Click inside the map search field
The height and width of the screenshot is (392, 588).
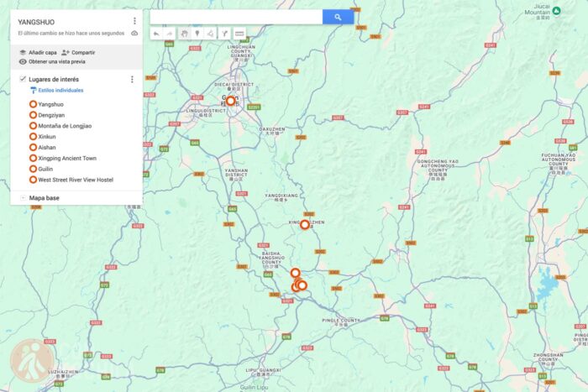click(236, 17)
